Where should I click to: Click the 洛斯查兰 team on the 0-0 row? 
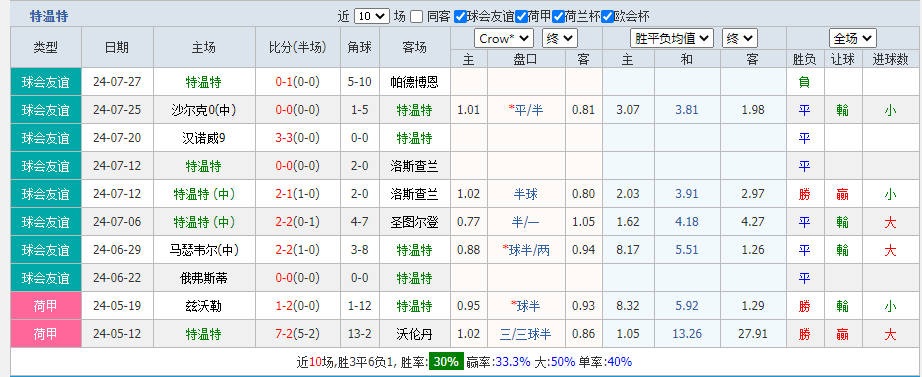click(x=415, y=166)
